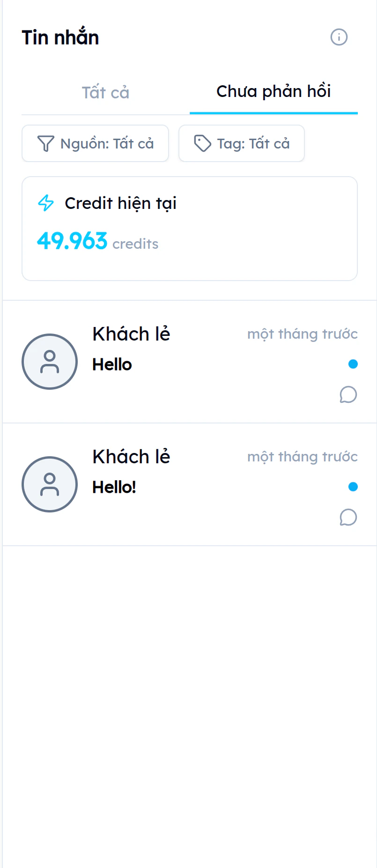Click the lightning bolt credit icon
377x868 pixels.
tap(45, 203)
